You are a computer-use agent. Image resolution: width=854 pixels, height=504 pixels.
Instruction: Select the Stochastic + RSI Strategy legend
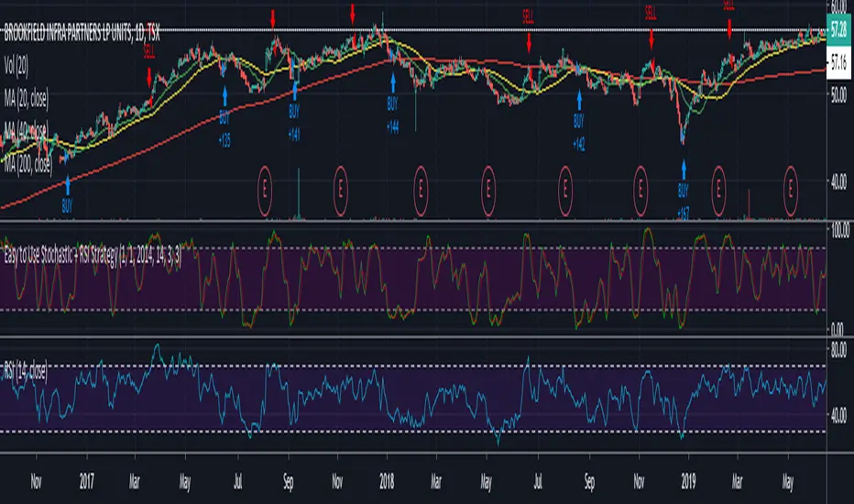point(93,256)
